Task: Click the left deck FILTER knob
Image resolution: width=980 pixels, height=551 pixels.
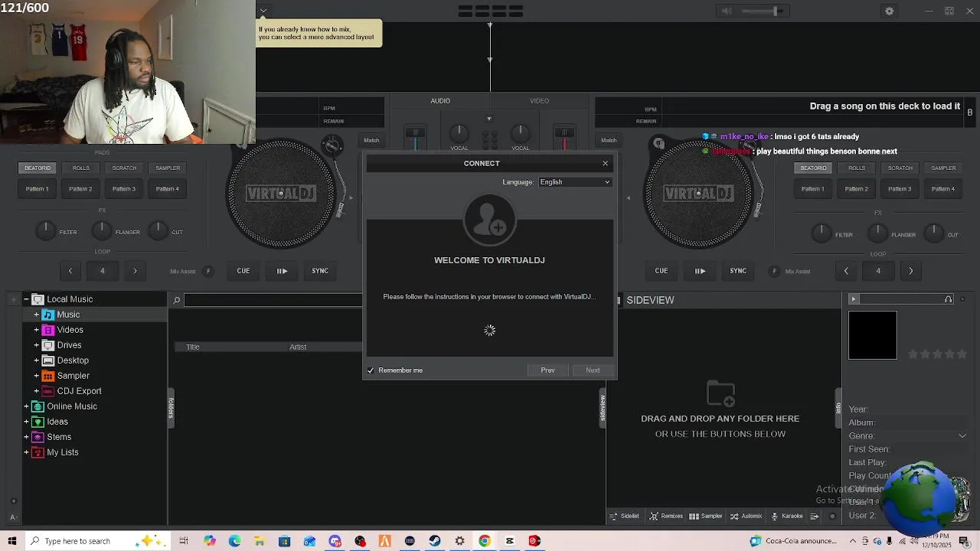Action: (x=46, y=230)
